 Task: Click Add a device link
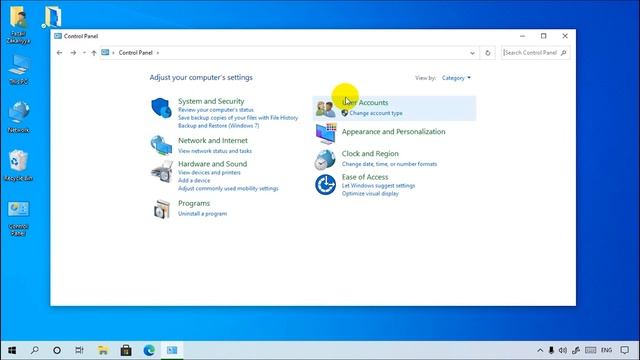point(194,180)
